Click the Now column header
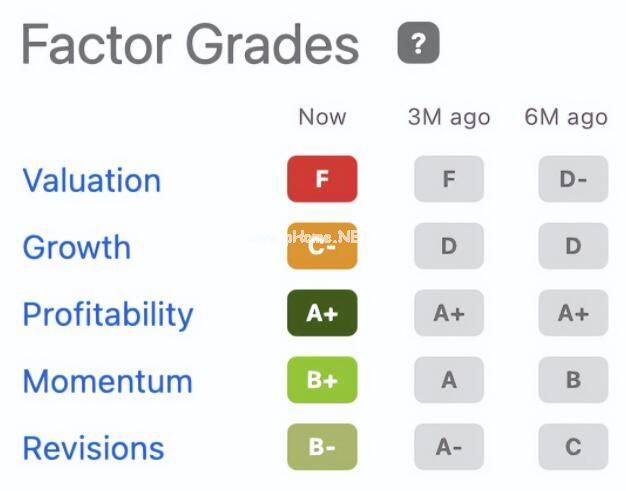 coord(322,117)
